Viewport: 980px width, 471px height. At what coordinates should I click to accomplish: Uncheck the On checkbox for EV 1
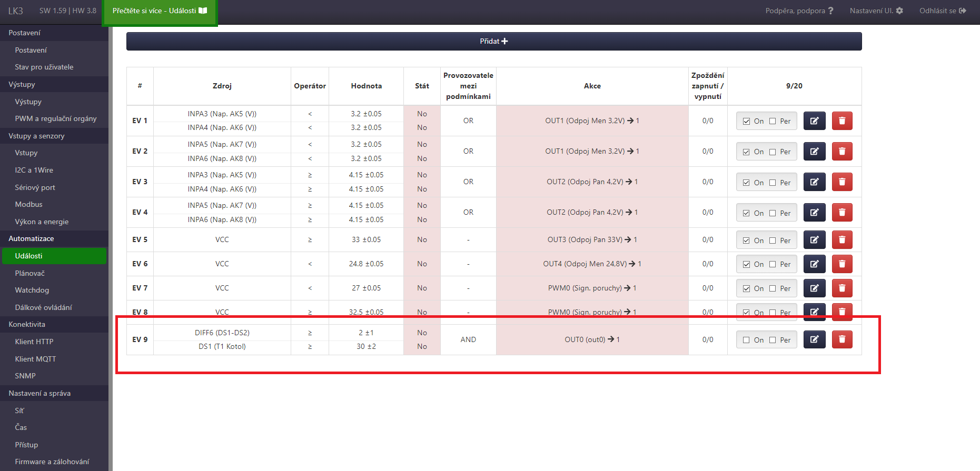tap(746, 121)
